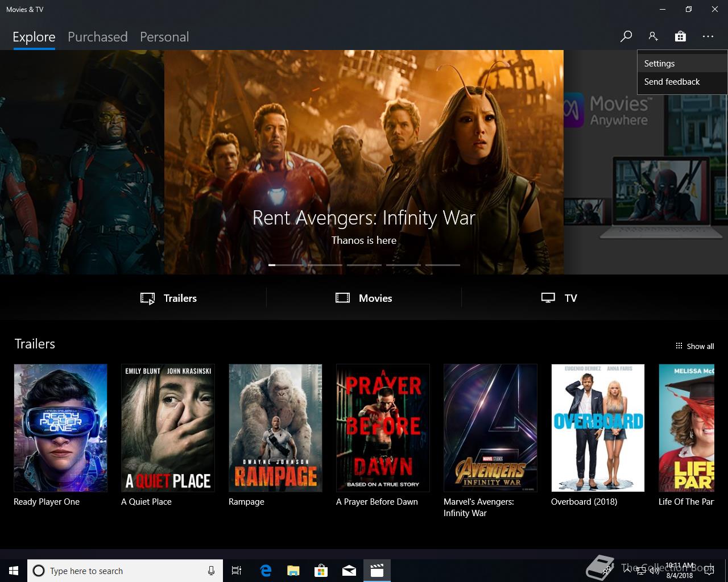Click the 'A Prayer Before Dawn' title text

pyautogui.click(x=377, y=502)
